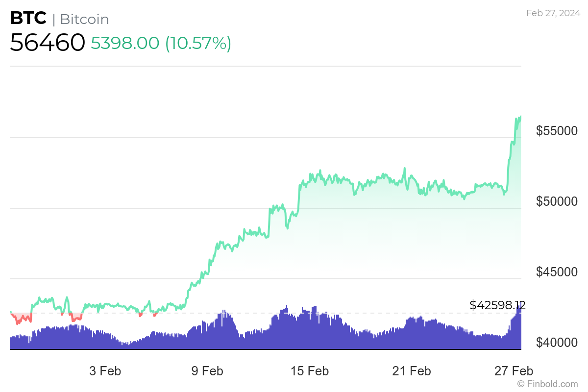Screen dimensions: 588x392
Task: Select the $45000 price axis label
Action: (557, 272)
